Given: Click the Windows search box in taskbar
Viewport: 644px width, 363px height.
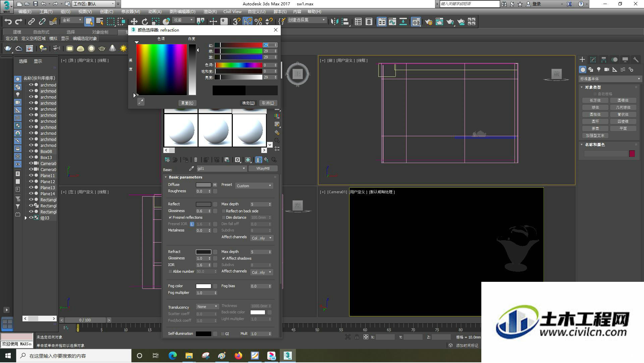Looking at the screenshot, I should tap(74, 356).
